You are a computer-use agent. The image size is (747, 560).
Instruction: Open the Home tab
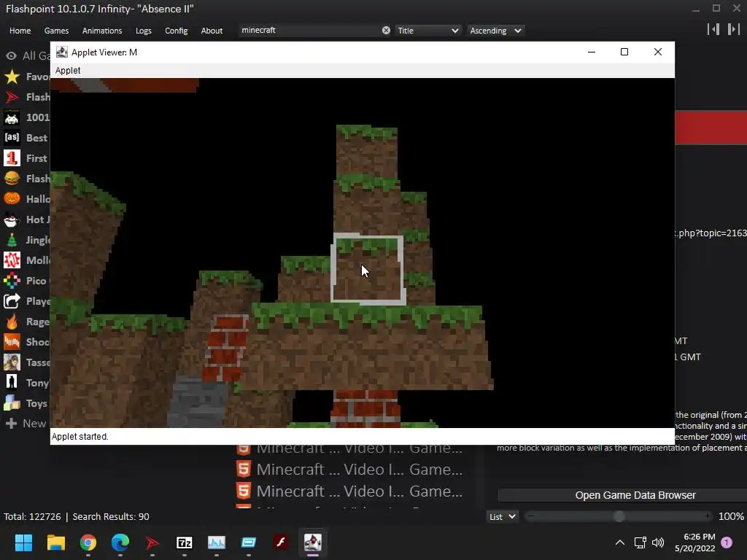tap(20, 31)
